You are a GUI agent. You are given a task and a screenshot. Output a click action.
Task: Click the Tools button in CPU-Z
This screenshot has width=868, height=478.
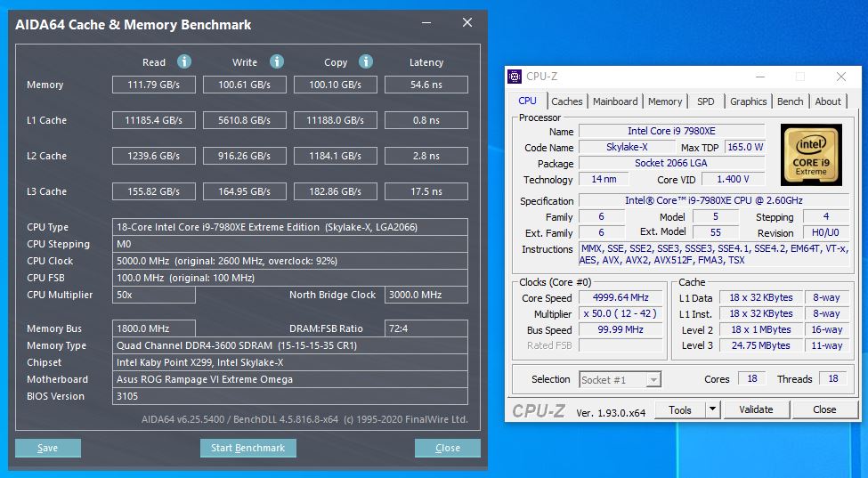click(x=680, y=410)
